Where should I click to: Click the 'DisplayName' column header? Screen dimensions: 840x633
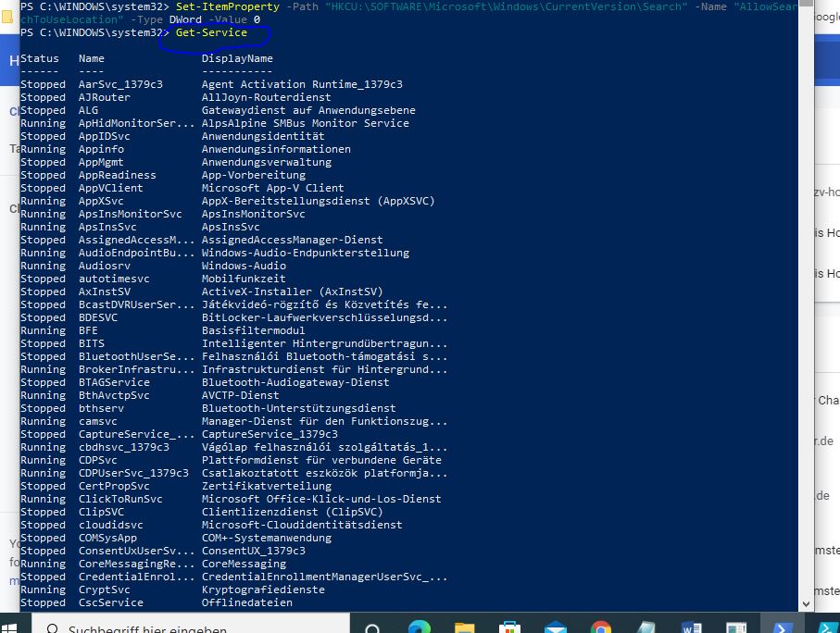237,58
